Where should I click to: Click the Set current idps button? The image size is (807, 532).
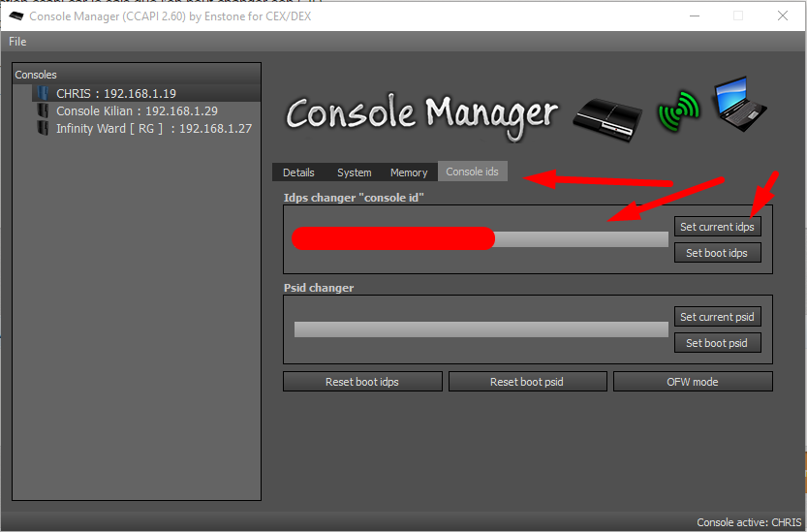(718, 227)
